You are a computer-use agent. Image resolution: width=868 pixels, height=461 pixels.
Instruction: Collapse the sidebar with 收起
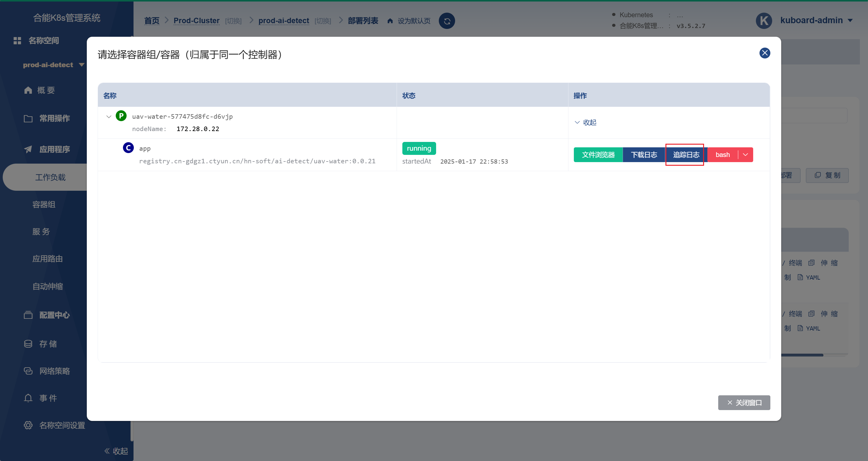[116, 451]
